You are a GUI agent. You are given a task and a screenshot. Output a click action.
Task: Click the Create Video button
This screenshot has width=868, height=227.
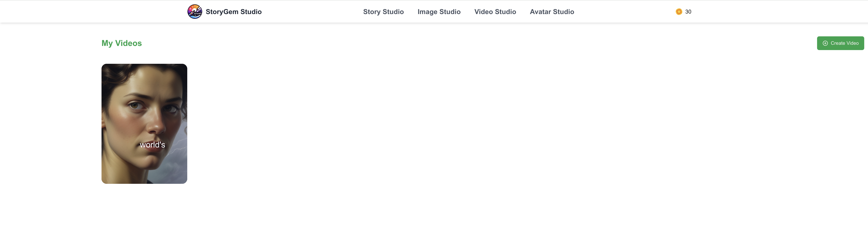tap(840, 43)
